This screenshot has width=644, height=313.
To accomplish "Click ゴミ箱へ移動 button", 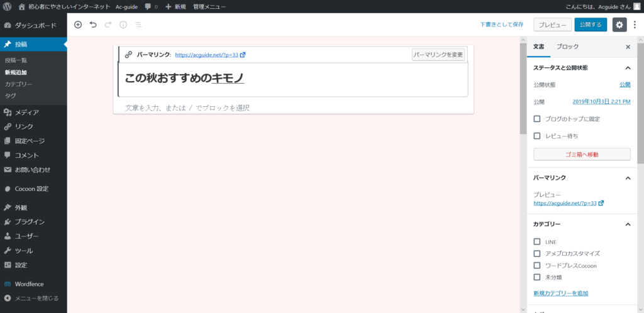I will click(582, 154).
